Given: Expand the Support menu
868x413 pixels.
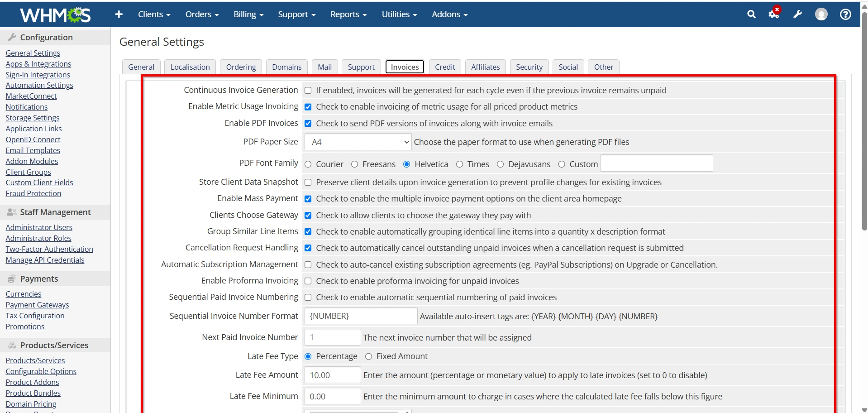Looking at the screenshot, I should pyautogui.click(x=297, y=14).
